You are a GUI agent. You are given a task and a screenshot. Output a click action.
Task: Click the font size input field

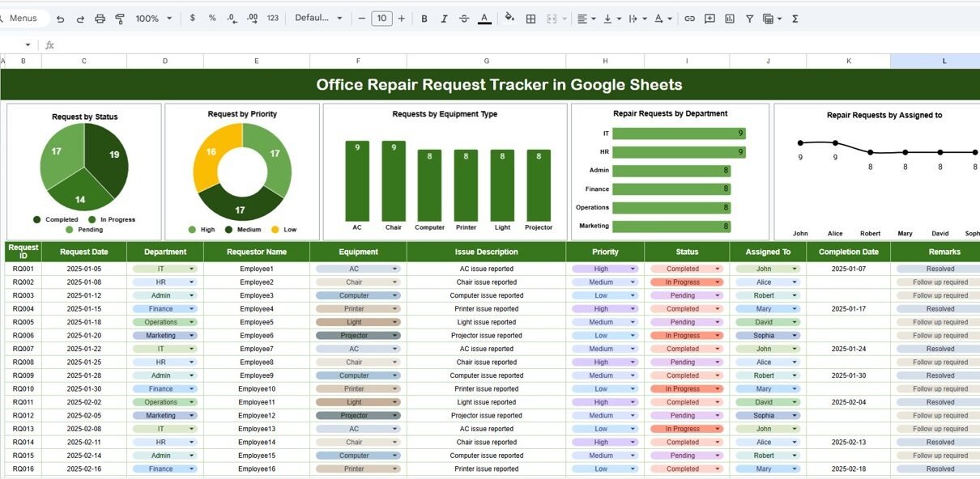point(381,19)
